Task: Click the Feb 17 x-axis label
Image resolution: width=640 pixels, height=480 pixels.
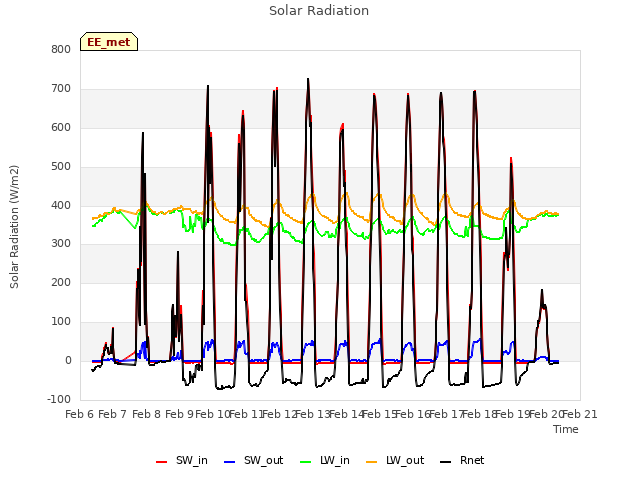Action: click(x=446, y=415)
